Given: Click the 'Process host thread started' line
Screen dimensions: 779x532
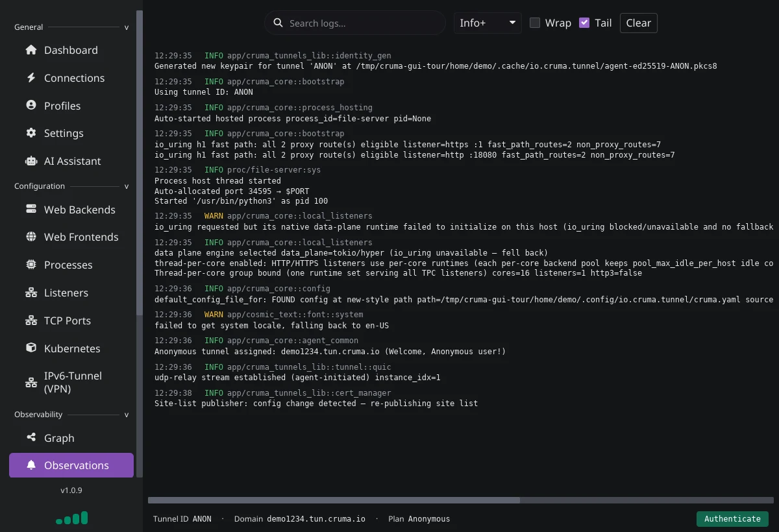Looking at the screenshot, I should pyautogui.click(x=217, y=180).
